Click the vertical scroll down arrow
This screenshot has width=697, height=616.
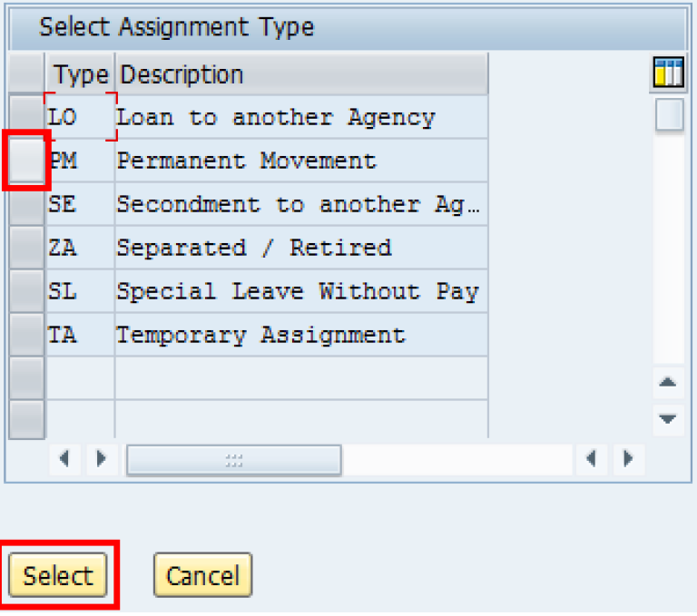[669, 418]
